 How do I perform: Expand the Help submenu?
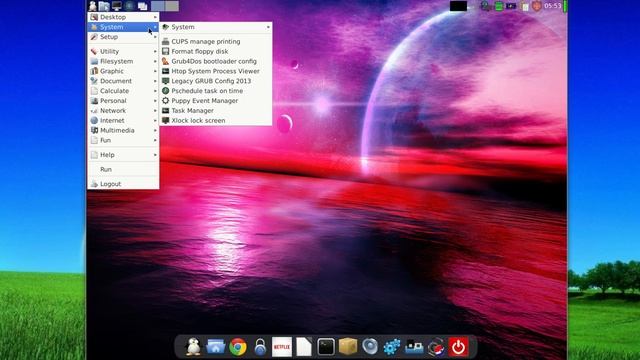[123, 155]
